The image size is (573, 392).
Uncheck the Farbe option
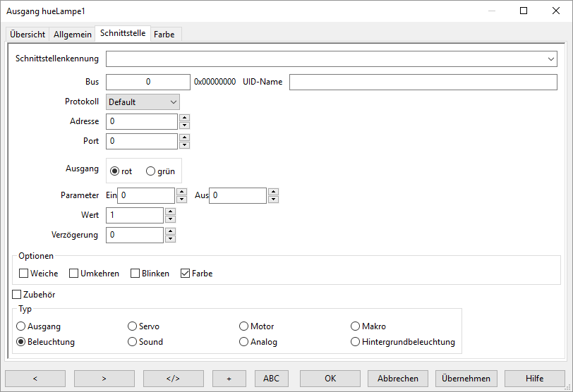pyautogui.click(x=186, y=274)
